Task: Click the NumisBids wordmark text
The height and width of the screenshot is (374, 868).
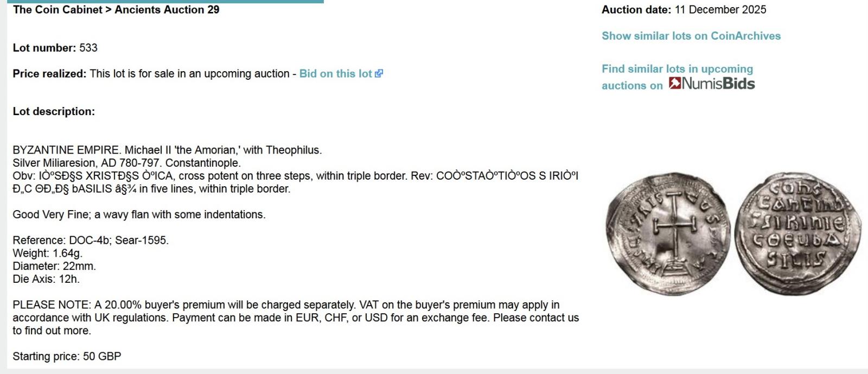Action: pyautogui.click(x=718, y=84)
